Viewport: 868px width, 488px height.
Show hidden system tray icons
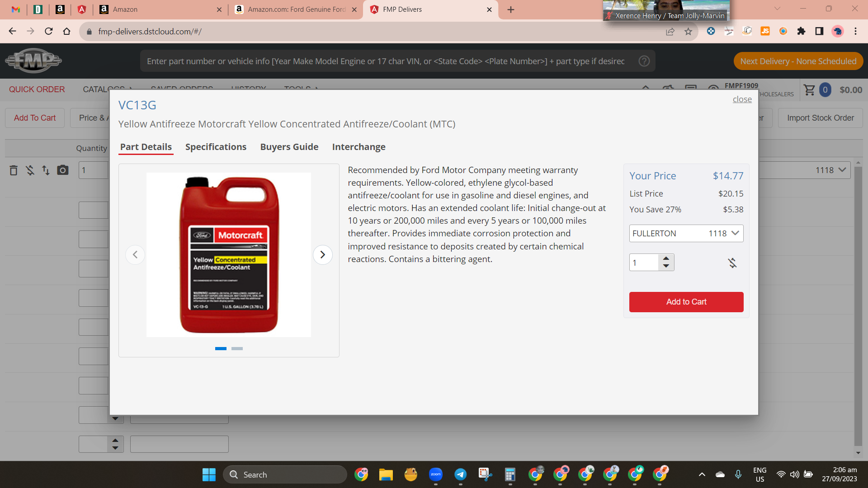pos(702,474)
